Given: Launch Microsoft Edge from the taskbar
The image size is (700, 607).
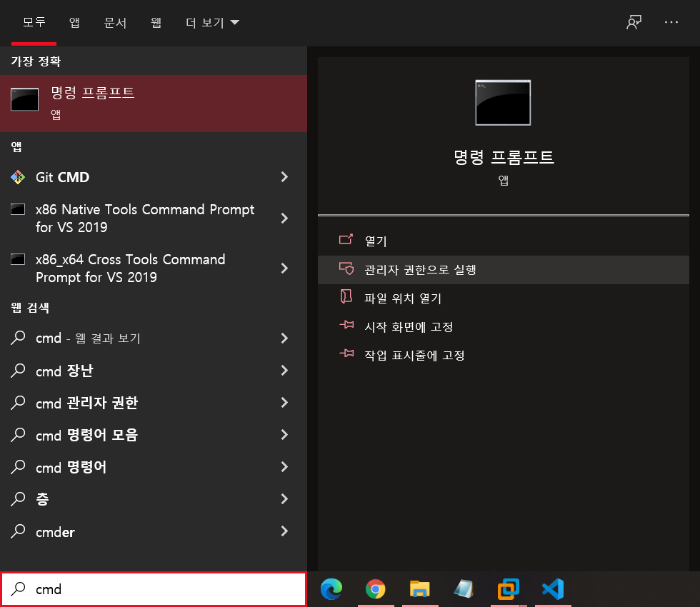Looking at the screenshot, I should tap(331, 589).
